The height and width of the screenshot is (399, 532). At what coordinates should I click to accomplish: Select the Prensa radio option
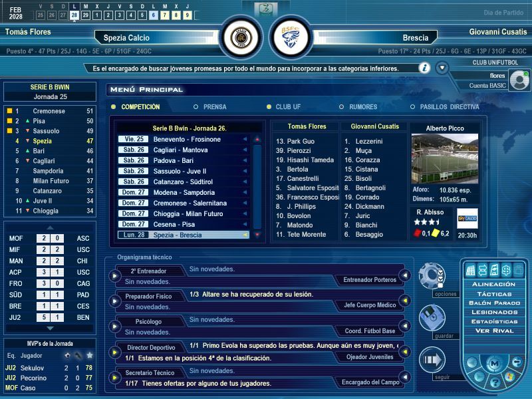[196, 106]
